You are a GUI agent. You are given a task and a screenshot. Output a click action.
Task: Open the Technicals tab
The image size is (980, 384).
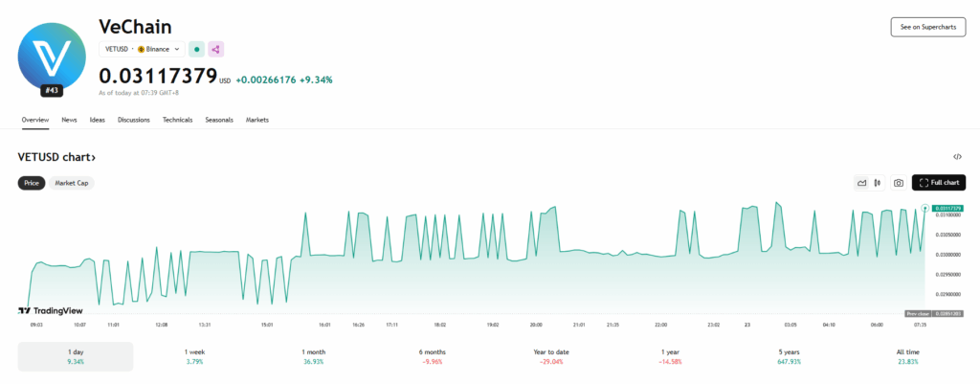(x=177, y=120)
